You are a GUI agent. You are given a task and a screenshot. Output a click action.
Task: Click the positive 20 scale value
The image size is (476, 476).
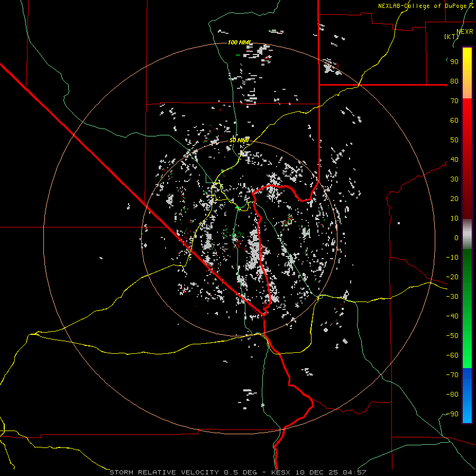point(454,199)
